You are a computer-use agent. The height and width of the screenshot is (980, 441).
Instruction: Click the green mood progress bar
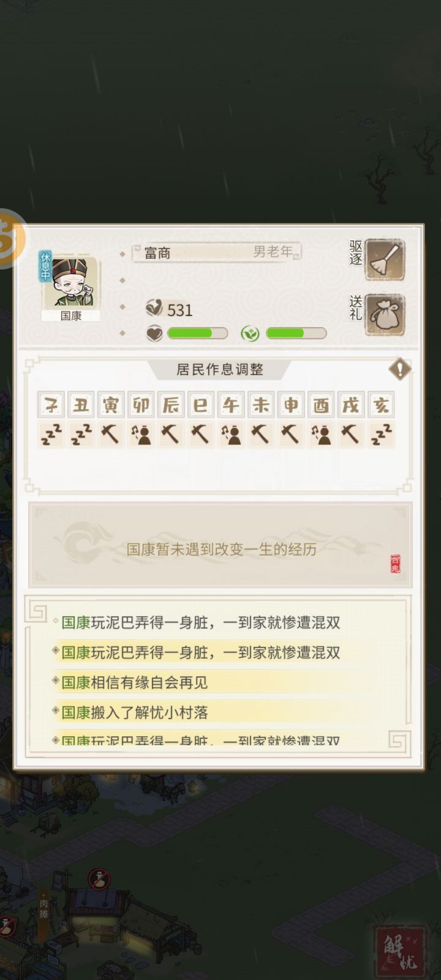click(x=296, y=333)
